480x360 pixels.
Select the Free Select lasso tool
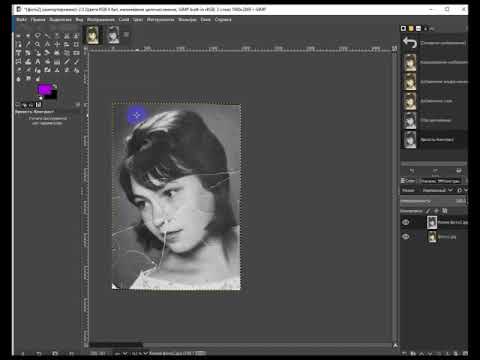(x=38, y=36)
